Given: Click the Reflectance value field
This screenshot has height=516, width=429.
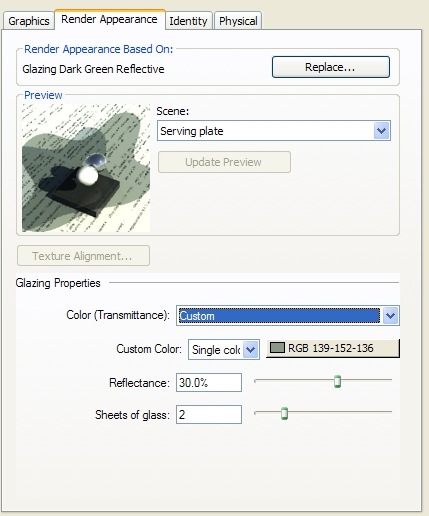Looking at the screenshot, I should 209,382.
